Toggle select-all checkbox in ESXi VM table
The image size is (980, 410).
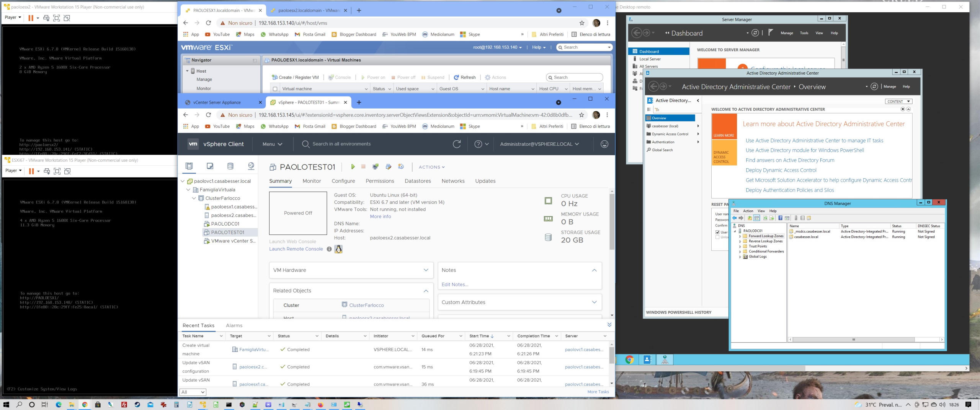point(275,89)
